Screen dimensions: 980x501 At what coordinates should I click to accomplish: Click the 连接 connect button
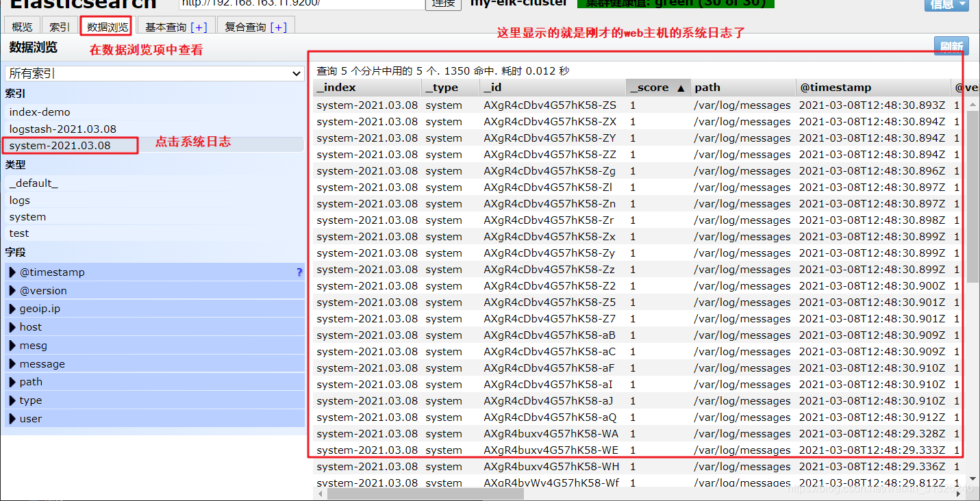(x=444, y=3)
